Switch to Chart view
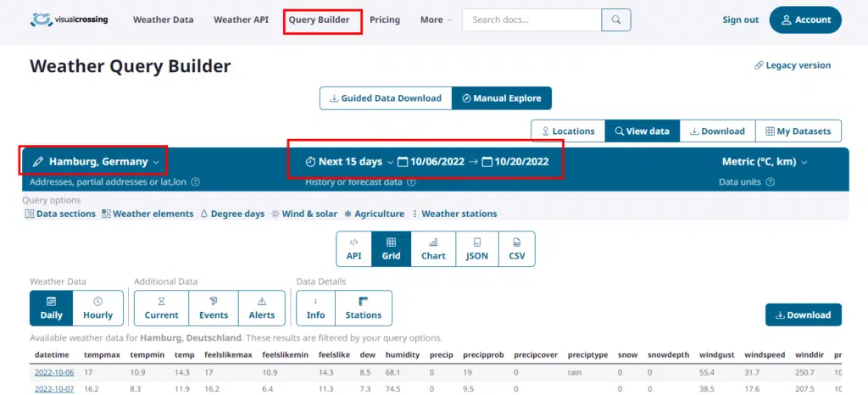The height and width of the screenshot is (395, 868). pyautogui.click(x=433, y=249)
